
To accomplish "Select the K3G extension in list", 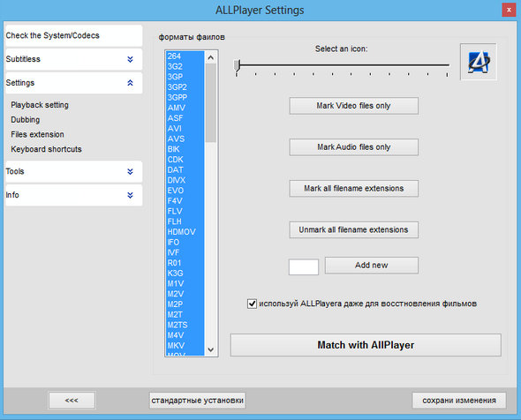I will pos(185,273).
